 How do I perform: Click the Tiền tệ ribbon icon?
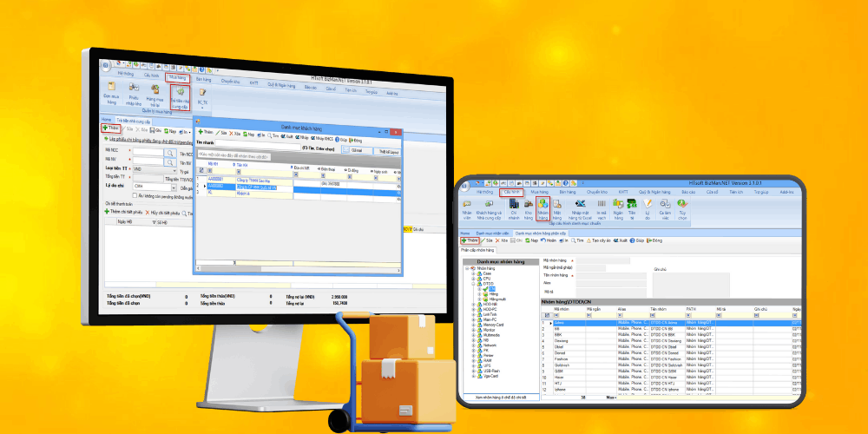click(633, 211)
